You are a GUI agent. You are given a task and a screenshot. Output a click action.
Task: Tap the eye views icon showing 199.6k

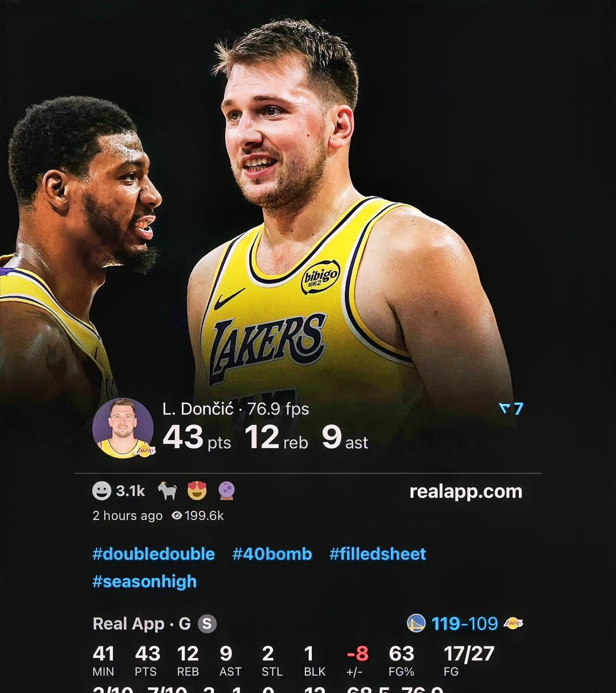[177, 515]
